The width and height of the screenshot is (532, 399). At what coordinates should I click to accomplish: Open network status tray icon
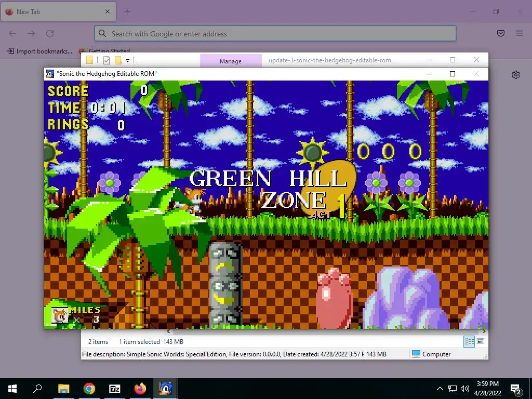(453, 389)
